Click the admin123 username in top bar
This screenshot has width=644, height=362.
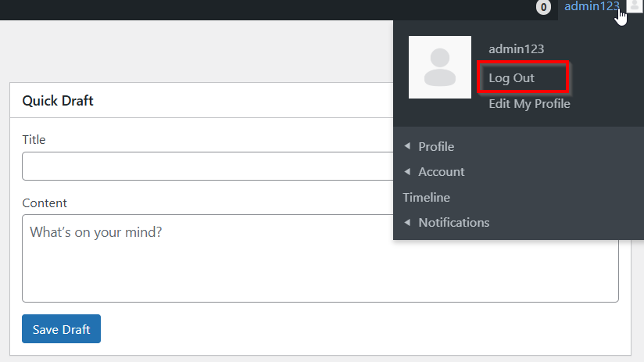pos(592,7)
